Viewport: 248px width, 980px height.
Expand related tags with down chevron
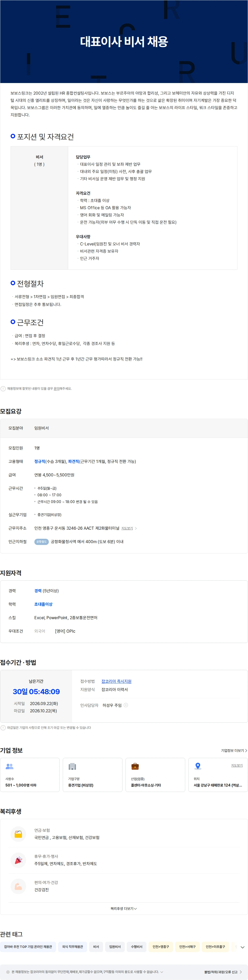[242, 947]
